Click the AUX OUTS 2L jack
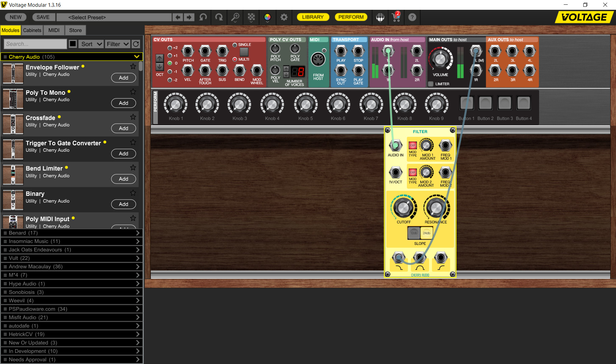Viewport: 616px width, 364px height. (x=495, y=51)
